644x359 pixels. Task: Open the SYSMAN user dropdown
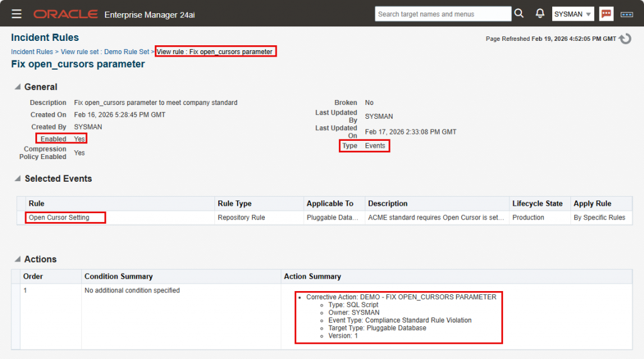tap(573, 14)
